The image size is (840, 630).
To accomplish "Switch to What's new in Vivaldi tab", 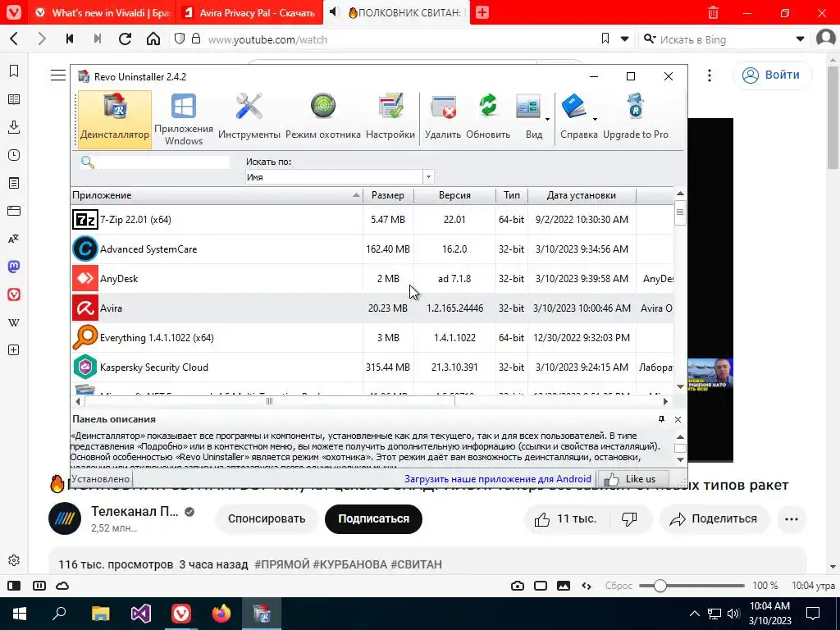I will 102,12.
